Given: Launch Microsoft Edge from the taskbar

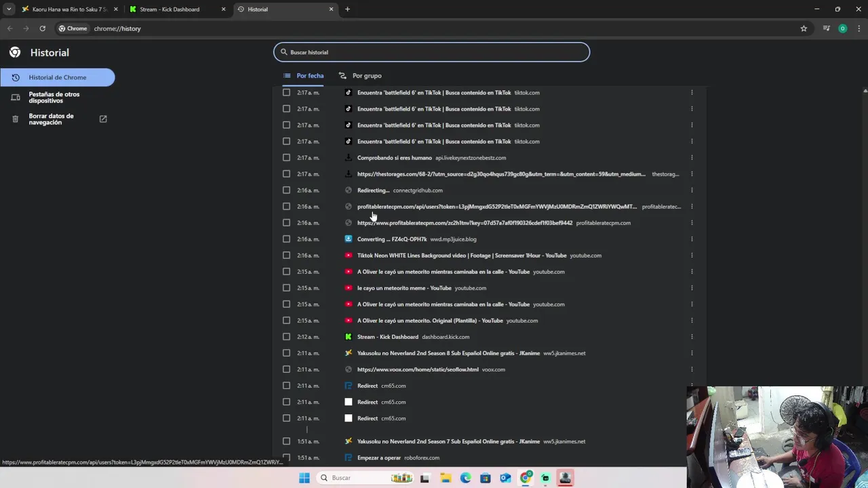Looking at the screenshot, I should pyautogui.click(x=465, y=478).
